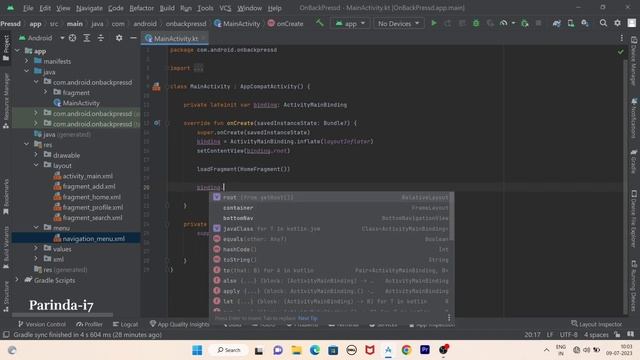This screenshot has height=360, width=640.
Task: Open editor tabs more options menu
Action: coord(622,38)
